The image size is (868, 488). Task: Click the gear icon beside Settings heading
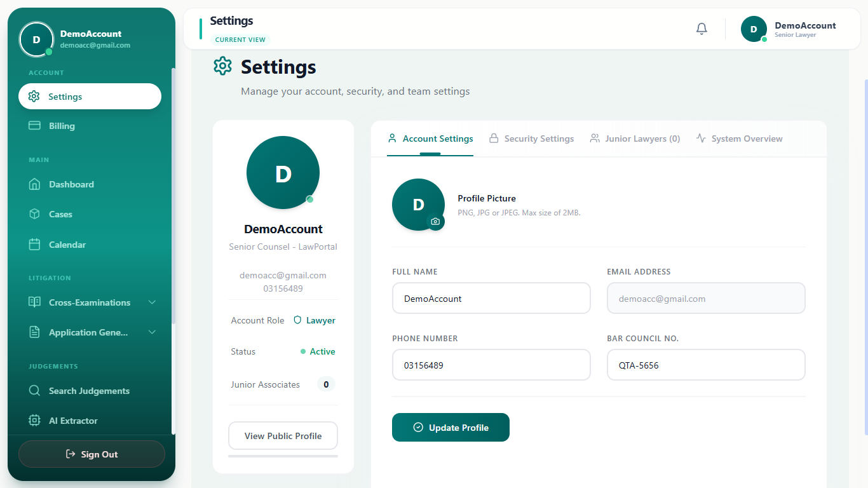point(222,65)
